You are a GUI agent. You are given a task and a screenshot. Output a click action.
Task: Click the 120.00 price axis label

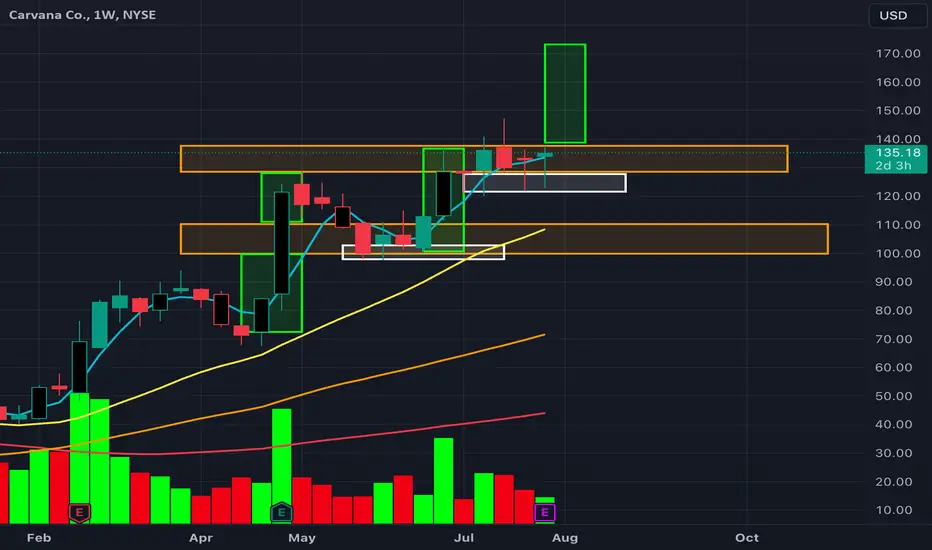[x=898, y=196]
